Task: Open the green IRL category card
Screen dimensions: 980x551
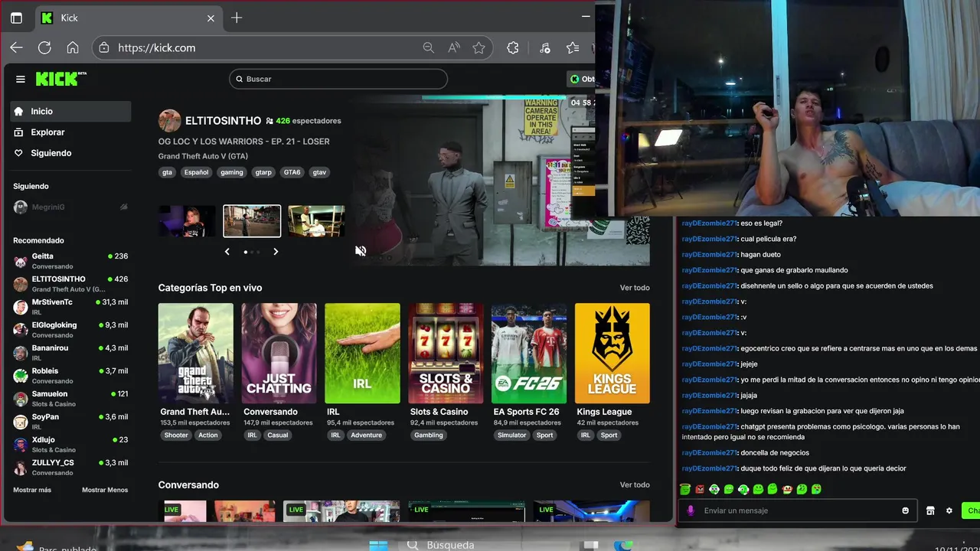Action: (x=362, y=354)
